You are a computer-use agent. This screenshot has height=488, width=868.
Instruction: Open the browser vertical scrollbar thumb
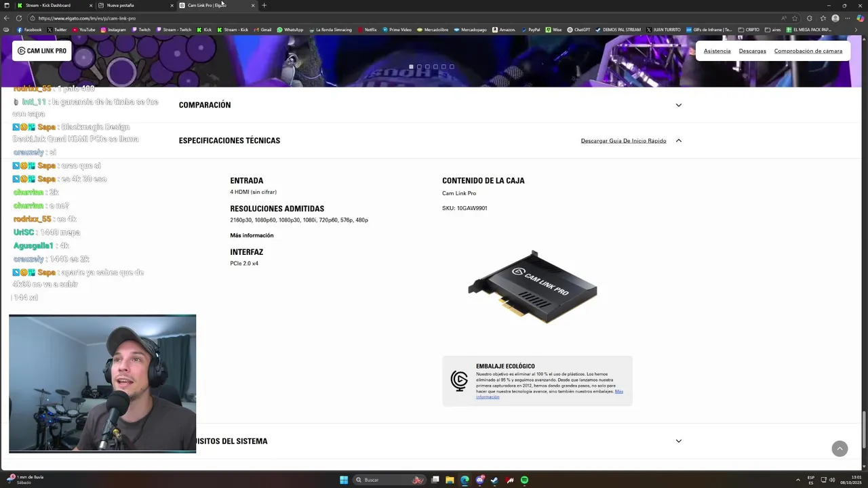(865, 430)
